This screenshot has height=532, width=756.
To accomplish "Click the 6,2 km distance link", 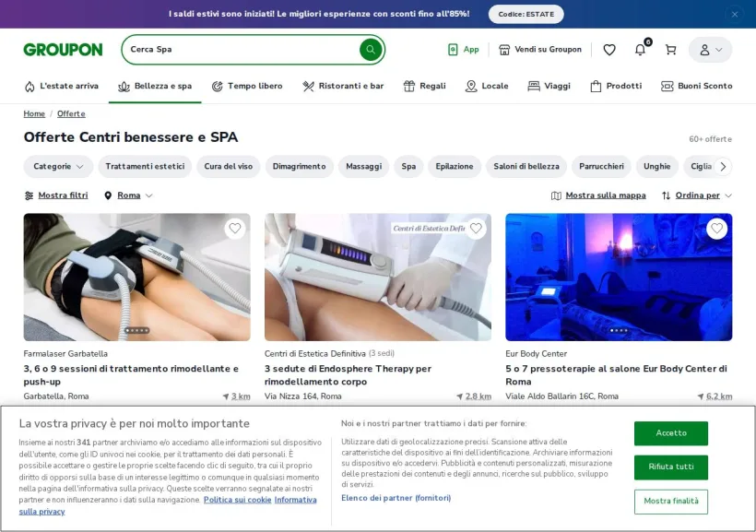I will tap(715, 396).
